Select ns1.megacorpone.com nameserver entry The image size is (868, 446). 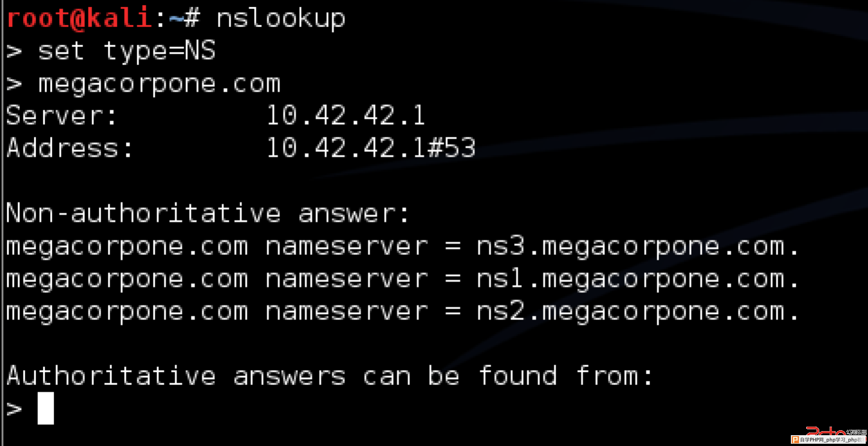[x=638, y=279]
